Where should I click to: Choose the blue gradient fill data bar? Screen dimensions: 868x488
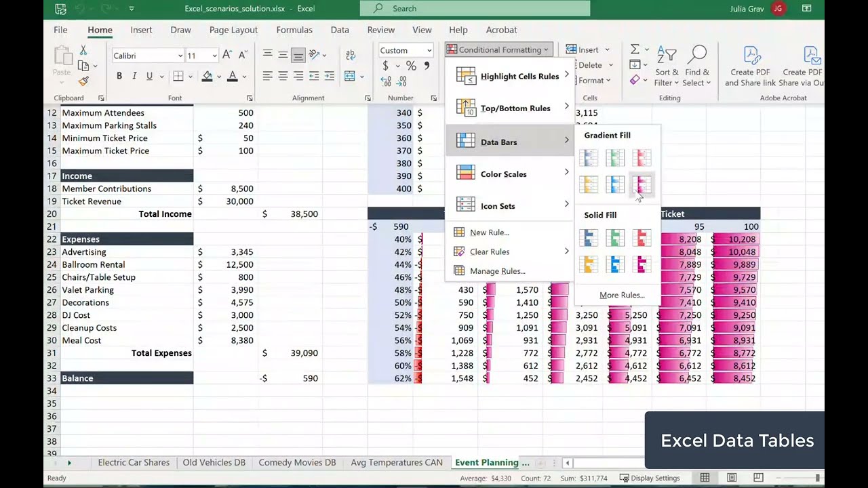click(589, 159)
